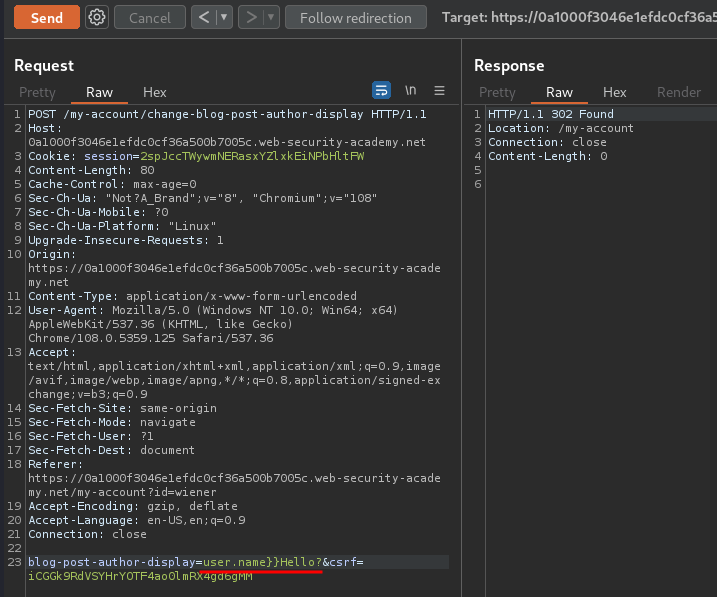Screen dimensions: 717x597
Task: Click the response Content-Length: 0 header
Action: (x=548, y=156)
